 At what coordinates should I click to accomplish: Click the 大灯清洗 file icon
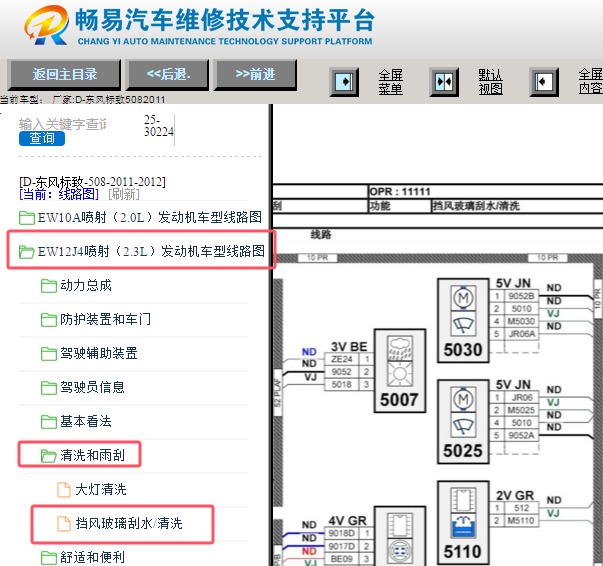click(x=64, y=489)
